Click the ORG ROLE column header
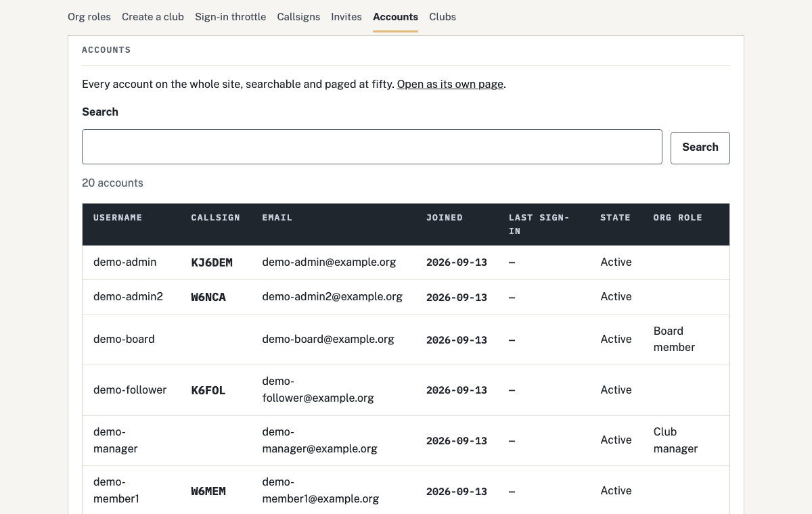 678,218
